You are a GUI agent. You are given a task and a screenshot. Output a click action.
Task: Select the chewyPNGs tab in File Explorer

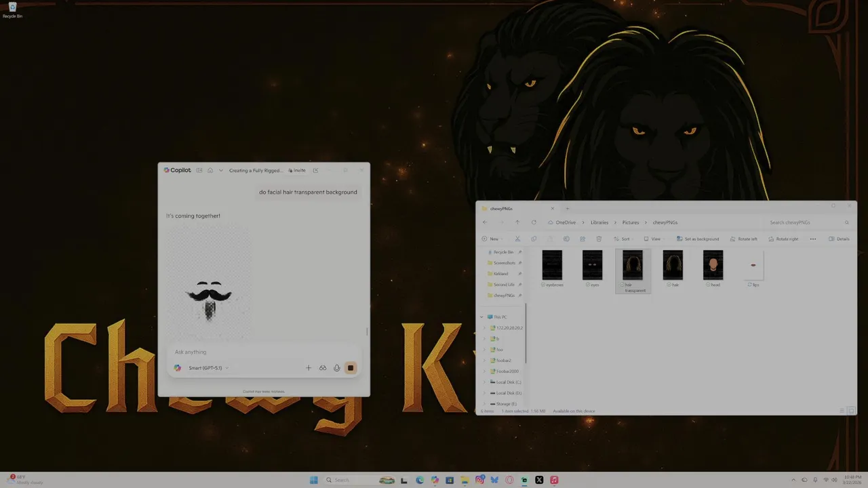coord(517,209)
